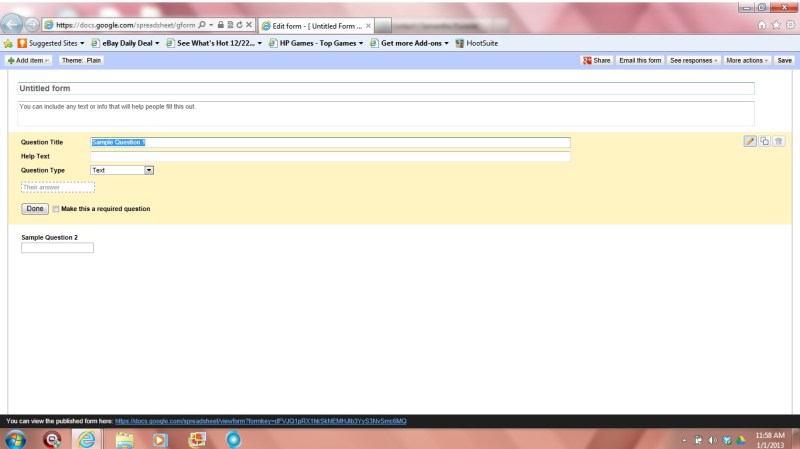The height and width of the screenshot is (449, 800).
Task: Click the Question Title text field
Action: click(330, 142)
